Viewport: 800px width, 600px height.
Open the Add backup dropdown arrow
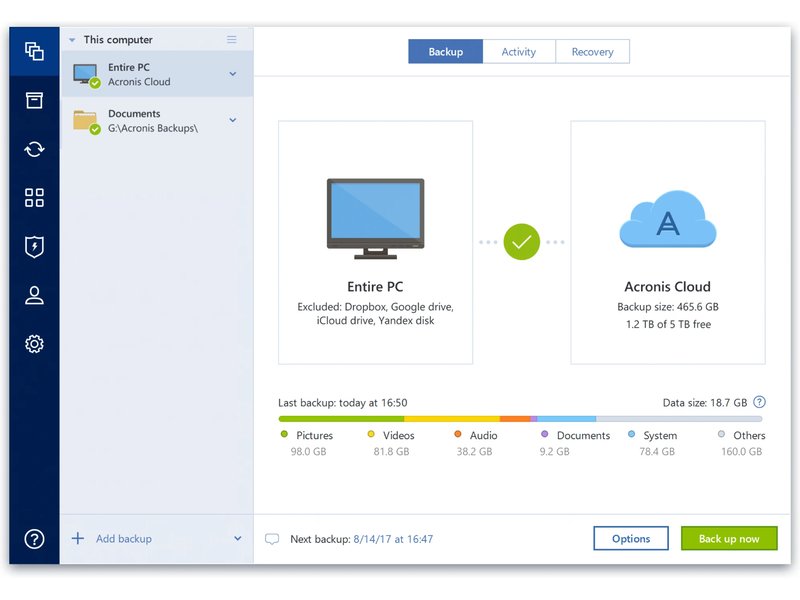tap(238, 539)
